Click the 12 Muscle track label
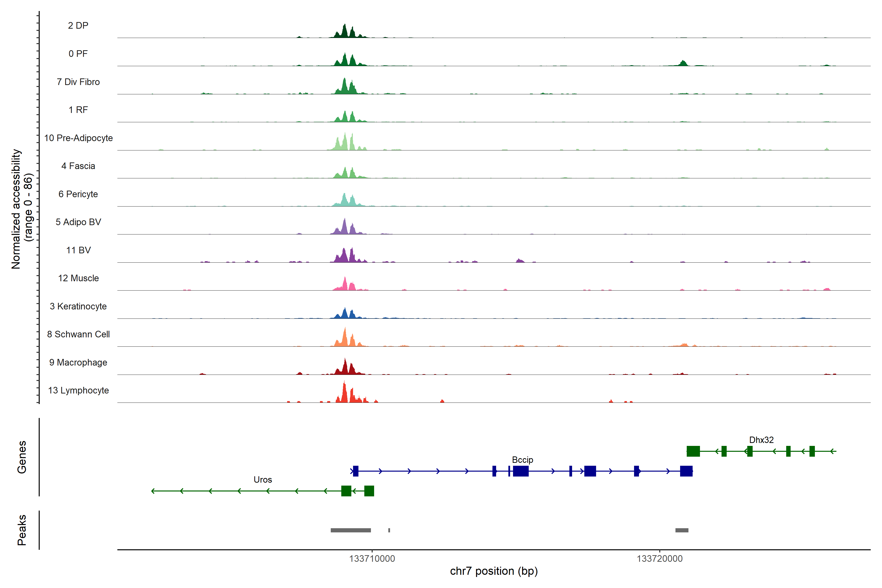 click(78, 278)
